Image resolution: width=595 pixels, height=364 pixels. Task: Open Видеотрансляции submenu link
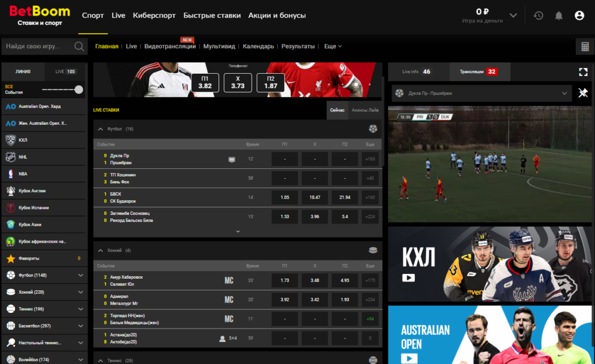pos(170,46)
